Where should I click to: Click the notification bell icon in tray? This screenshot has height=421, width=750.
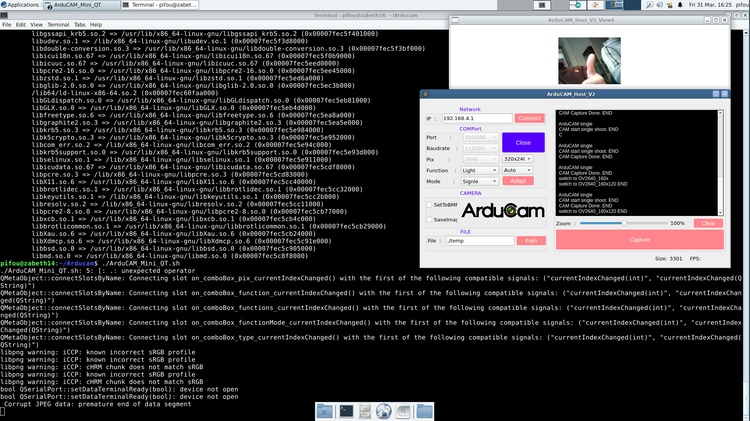click(680, 5)
